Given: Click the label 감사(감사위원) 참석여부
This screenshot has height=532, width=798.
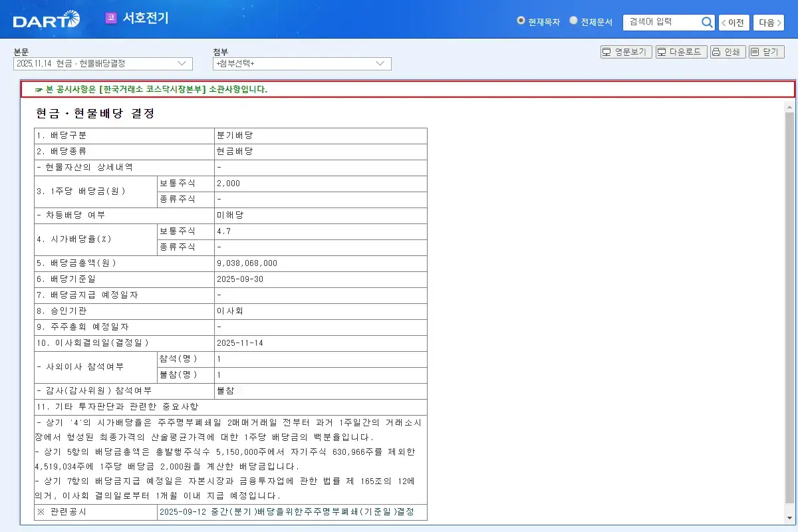Looking at the screenshot, I should point(94,391).
